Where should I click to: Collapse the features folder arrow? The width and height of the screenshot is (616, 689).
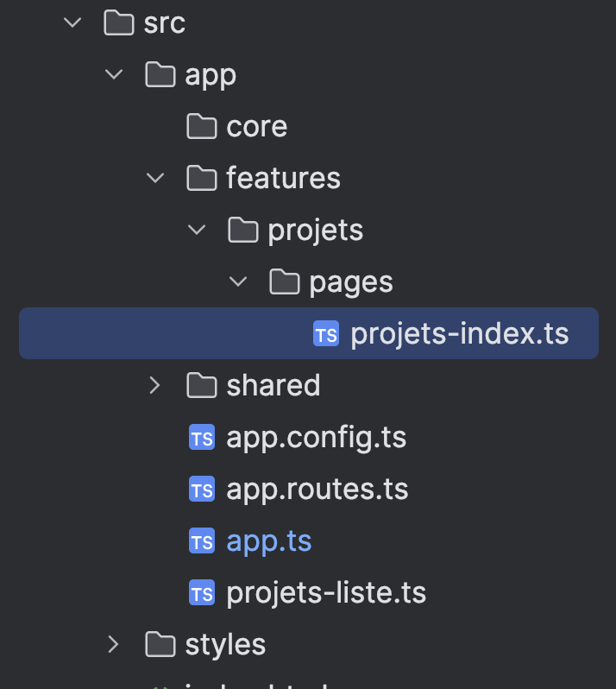155,179
